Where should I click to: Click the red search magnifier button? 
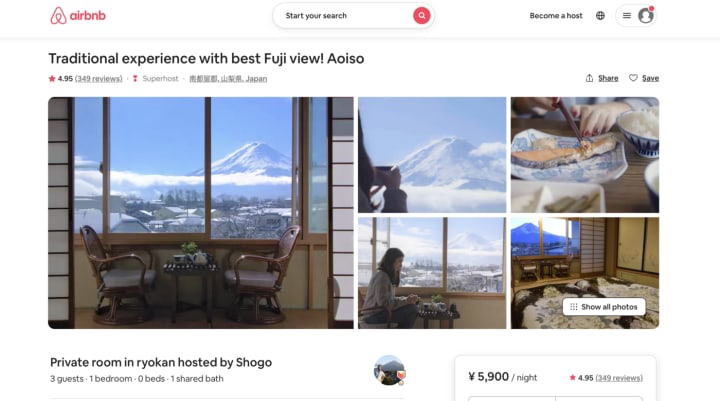coord(421,16)
